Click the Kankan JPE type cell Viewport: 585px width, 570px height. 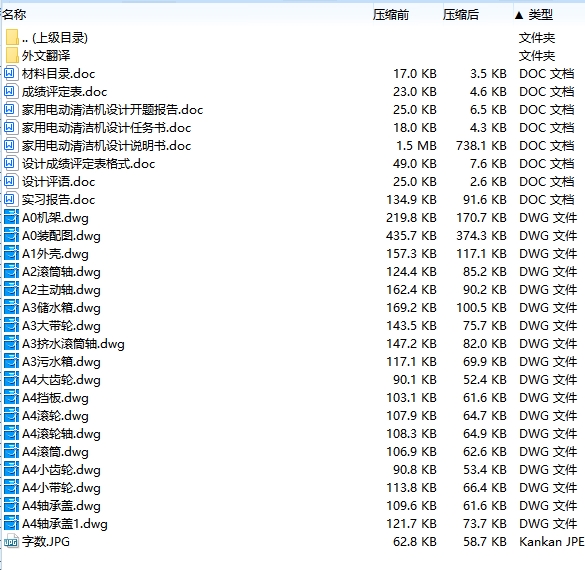pyautogui.click(x=551, y=541)
